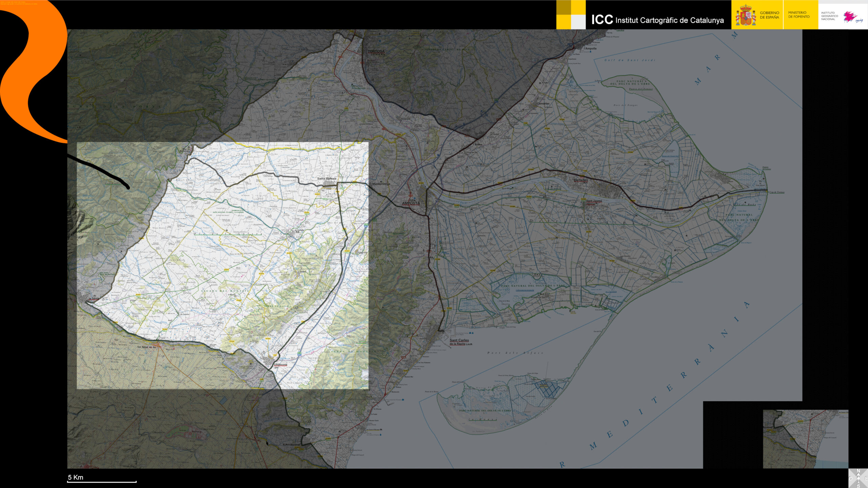Click the E on the compass rose
Viewport: 868px width, 488px height.
(866, 478)
